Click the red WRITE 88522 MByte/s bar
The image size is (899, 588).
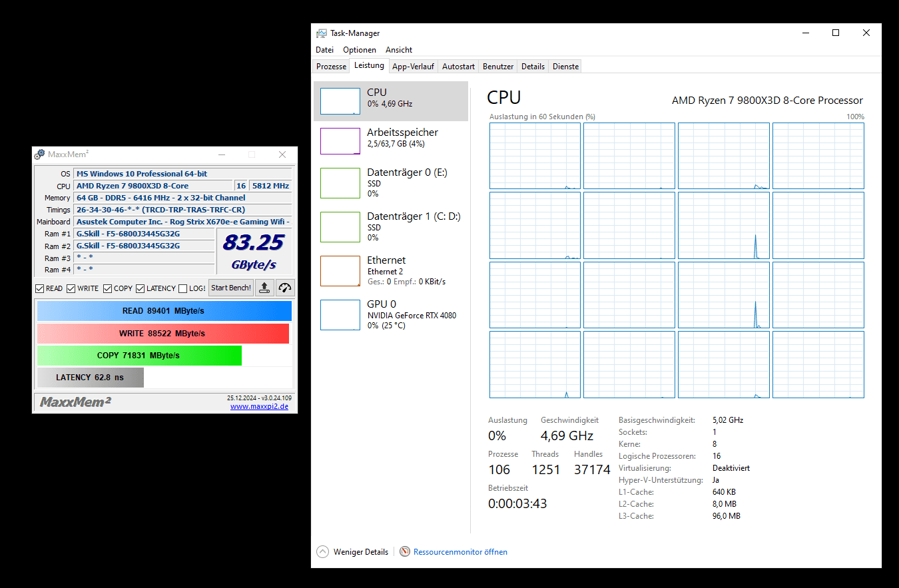click(x=163, y=333)
